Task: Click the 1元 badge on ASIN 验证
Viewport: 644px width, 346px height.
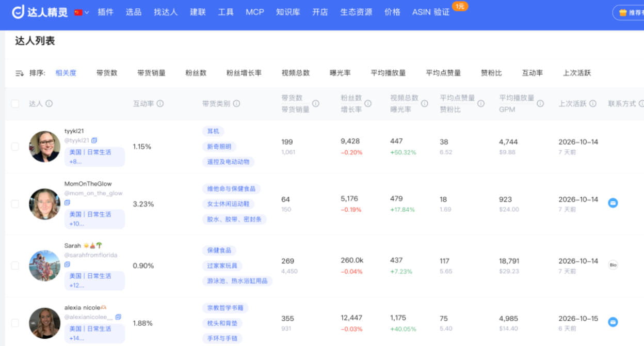Action: 460,6
